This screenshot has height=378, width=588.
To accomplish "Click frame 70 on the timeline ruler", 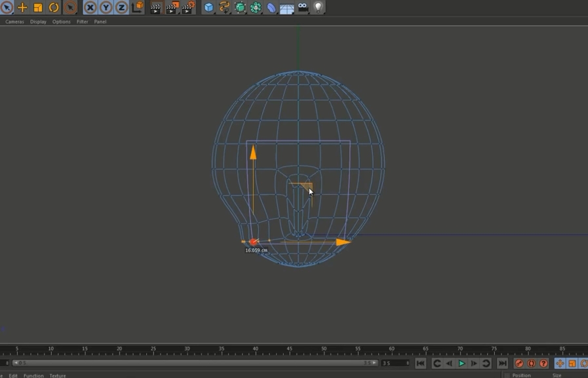I will [x=460, y=349].
